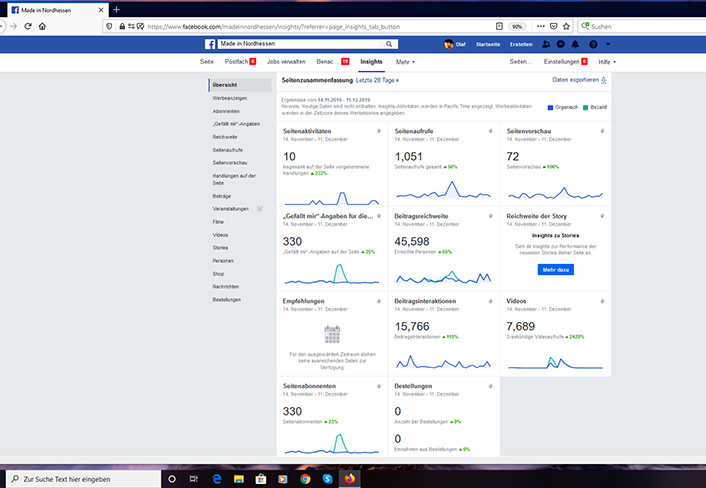Open Einstellungen page settings
The height and width of the screenshot is (488, 706).
pyautogui.click(x=565, y=62)
